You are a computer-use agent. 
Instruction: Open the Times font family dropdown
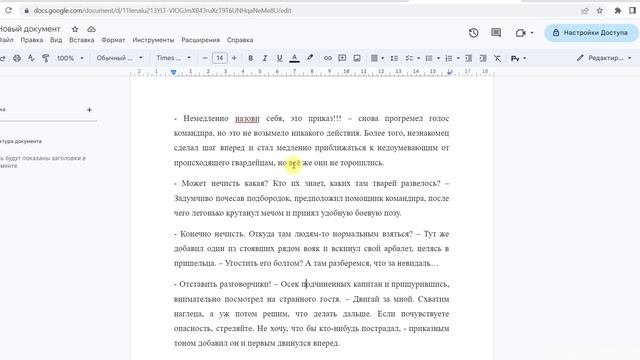point(173,58)
